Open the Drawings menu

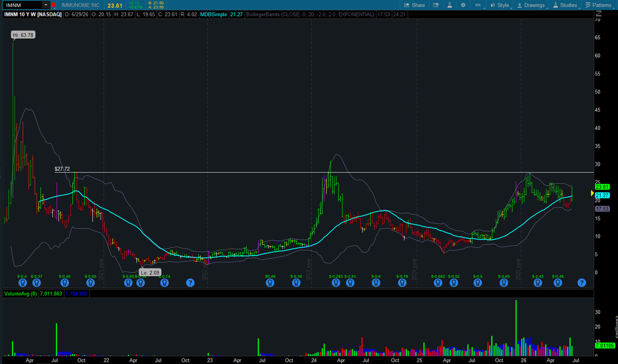530,5
